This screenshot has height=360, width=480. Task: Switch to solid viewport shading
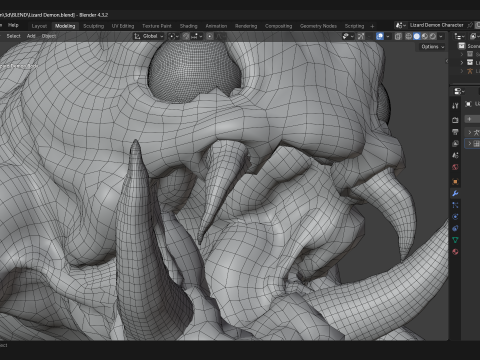(x=417, y=36)
